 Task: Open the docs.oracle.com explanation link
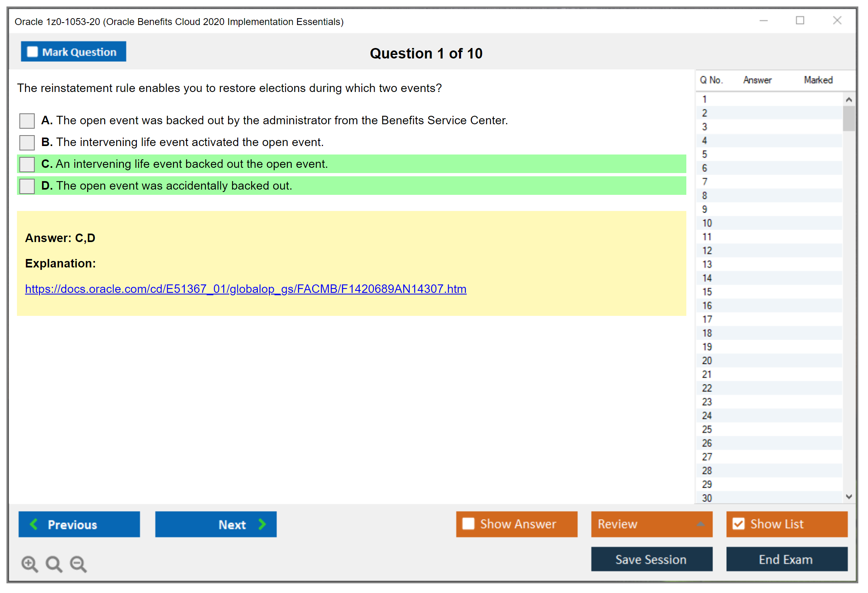pyautogui.click(x=245, y=289)
